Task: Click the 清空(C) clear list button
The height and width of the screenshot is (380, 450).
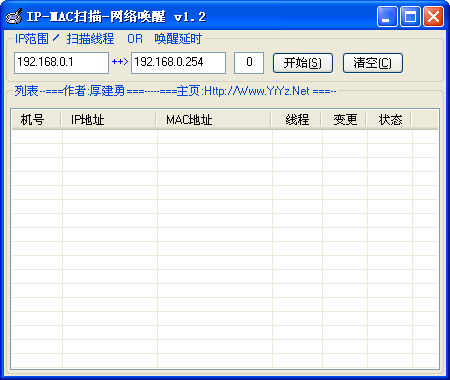Action: [373, 63]
